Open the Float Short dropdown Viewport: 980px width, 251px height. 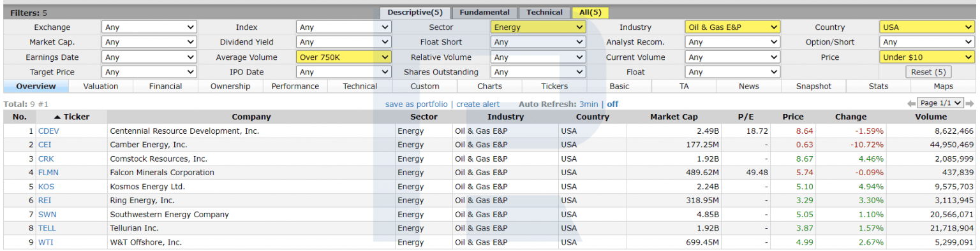(x=538, y=42)
